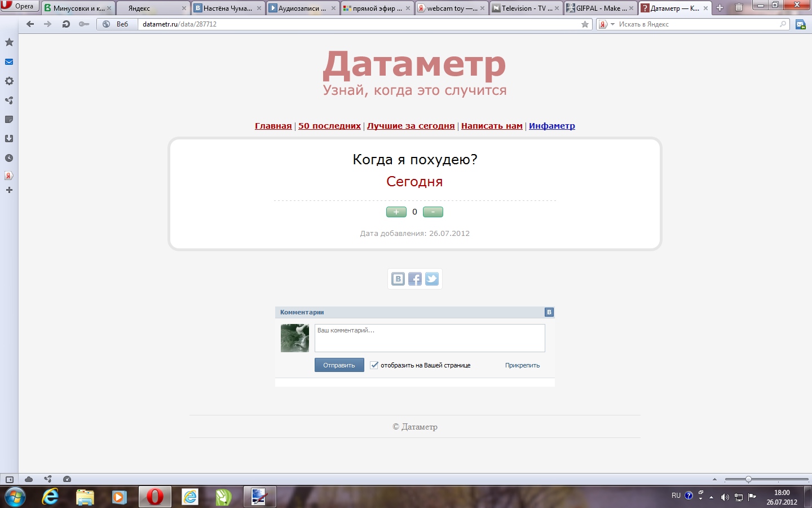Open the Notes panel in the sidebar
812x508 pixels.
click(x=9, y=120)
